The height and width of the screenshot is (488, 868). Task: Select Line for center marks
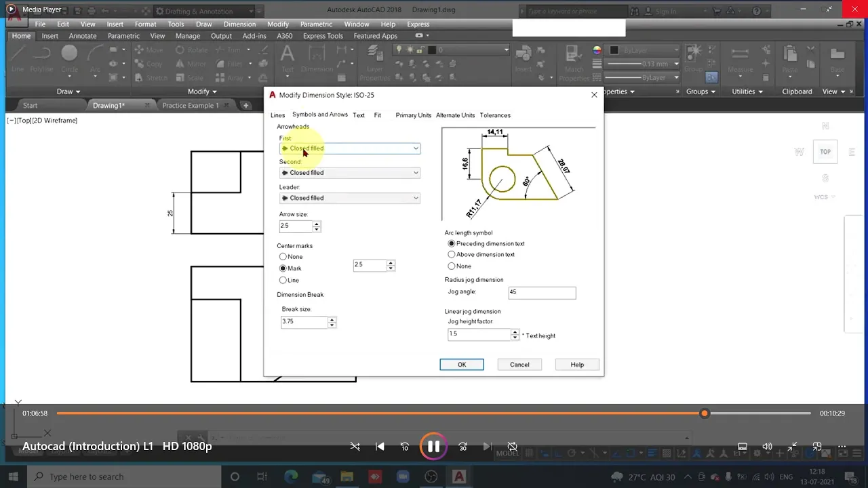click(x=283, y=280)
